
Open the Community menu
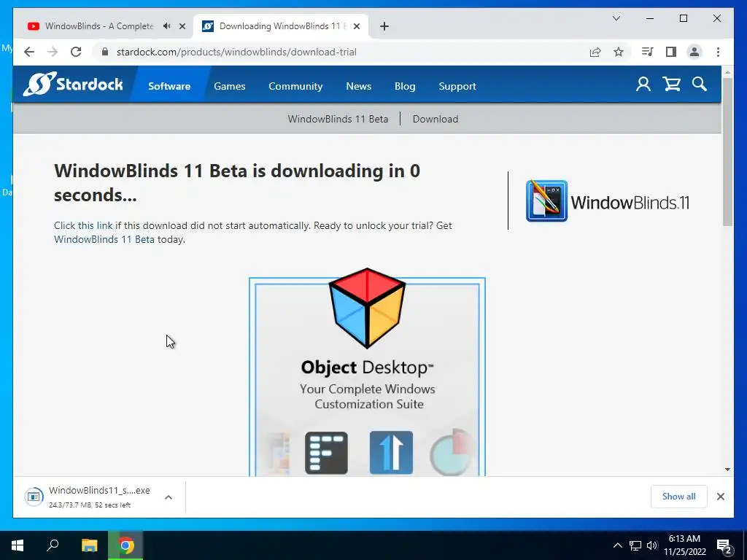point(295,86)
